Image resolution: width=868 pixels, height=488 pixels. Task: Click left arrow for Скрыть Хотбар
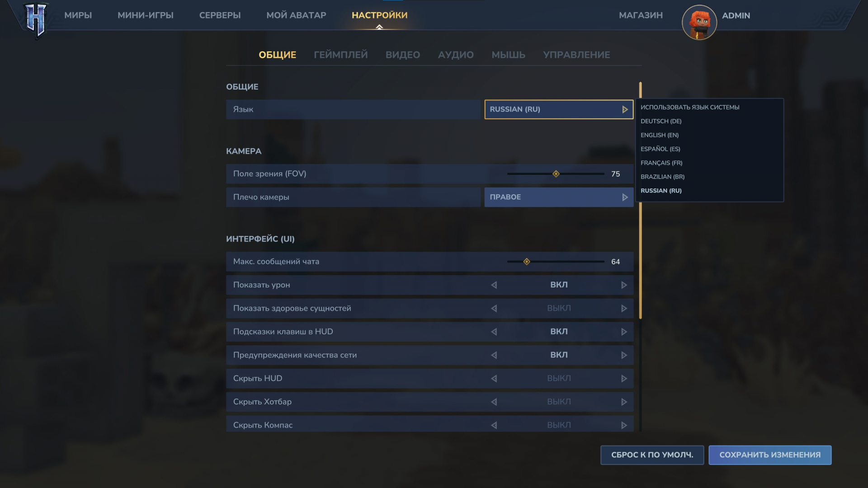[x=494, y=402]
